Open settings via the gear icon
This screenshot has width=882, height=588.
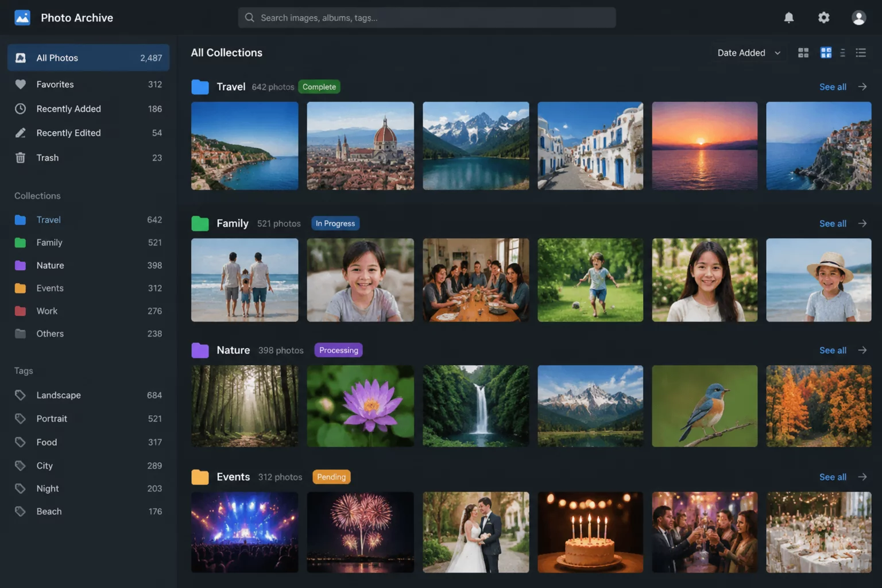[x=823, y=18]
